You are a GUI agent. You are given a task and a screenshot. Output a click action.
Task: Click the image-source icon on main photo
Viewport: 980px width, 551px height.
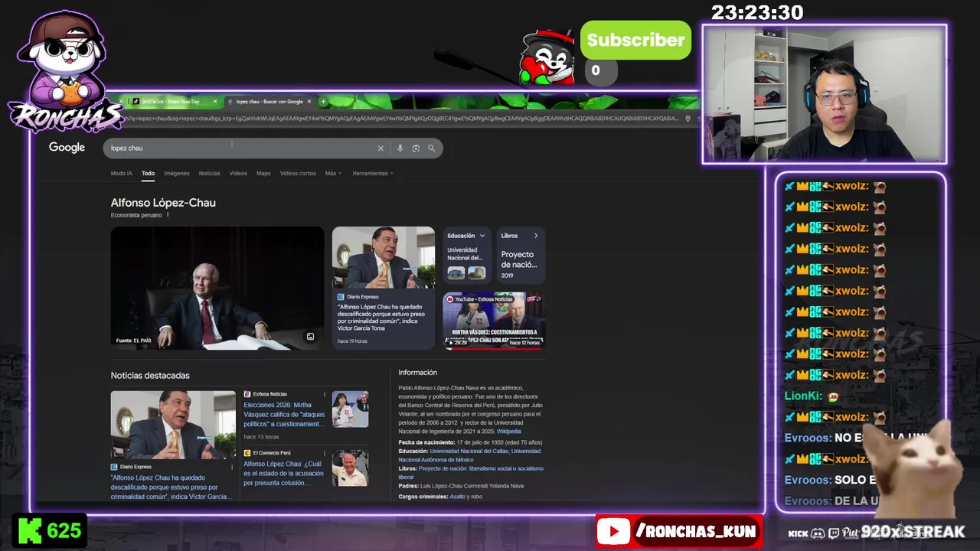[x=310, y=337]
